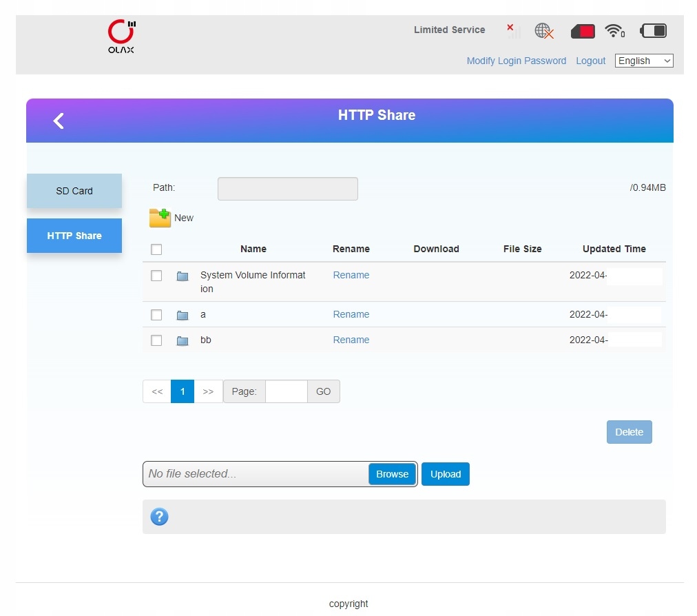The image size is (697, 616).
Task: Select the HTTP Share sidebar tab
Action: point(74,236)
